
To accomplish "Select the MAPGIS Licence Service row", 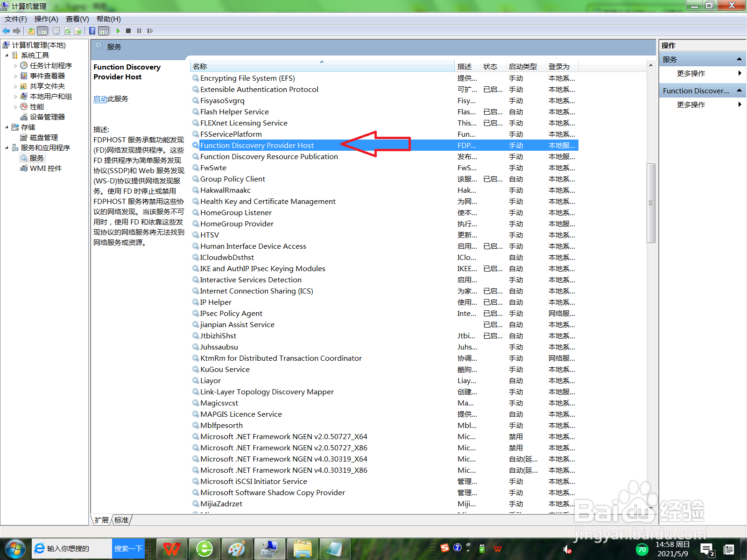I will [x=384, y=414].
